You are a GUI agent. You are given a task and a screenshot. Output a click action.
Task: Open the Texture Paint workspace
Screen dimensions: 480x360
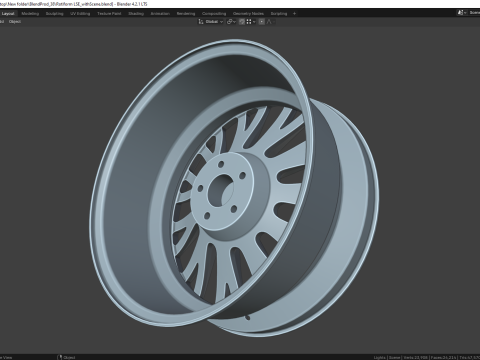coord(109,14)
